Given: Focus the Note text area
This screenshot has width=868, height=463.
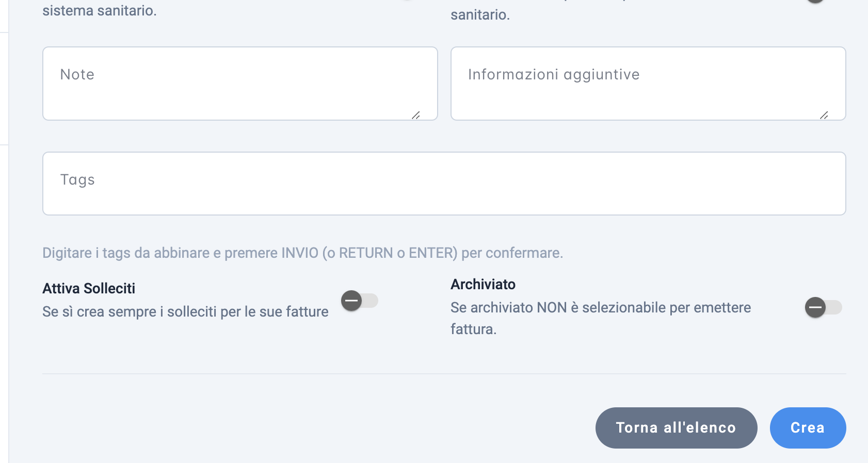Looking at the screenshot, I should pos(240,84).
